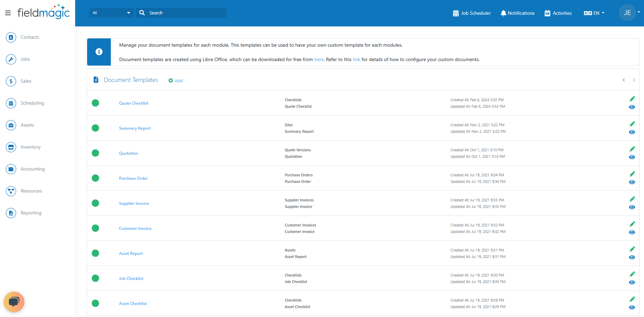644x317 pixels.
Task: Open Notifications from top bar
Action: (517, 13)
